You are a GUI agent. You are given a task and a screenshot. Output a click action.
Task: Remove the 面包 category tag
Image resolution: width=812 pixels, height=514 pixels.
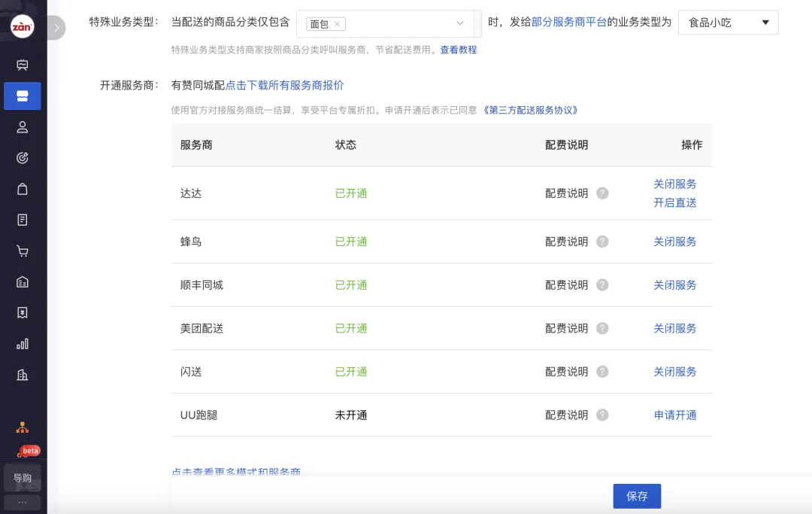[337, 24]
